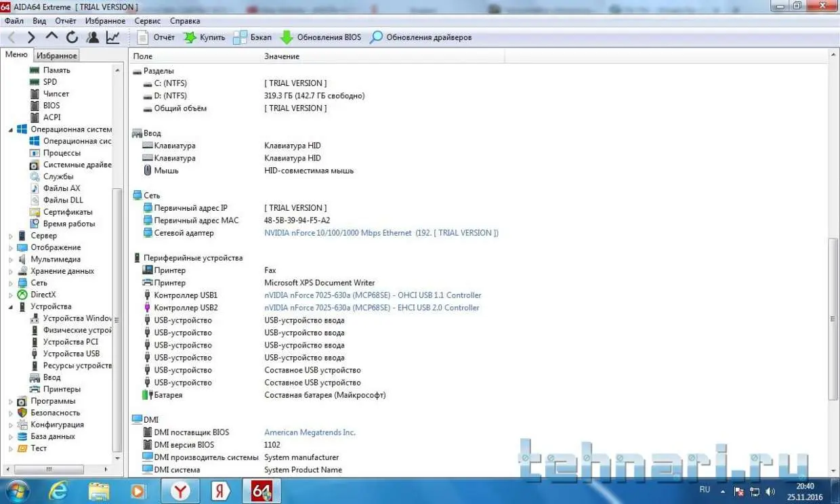Expand the Мультимедиа tree node

(x=11, y=259)
